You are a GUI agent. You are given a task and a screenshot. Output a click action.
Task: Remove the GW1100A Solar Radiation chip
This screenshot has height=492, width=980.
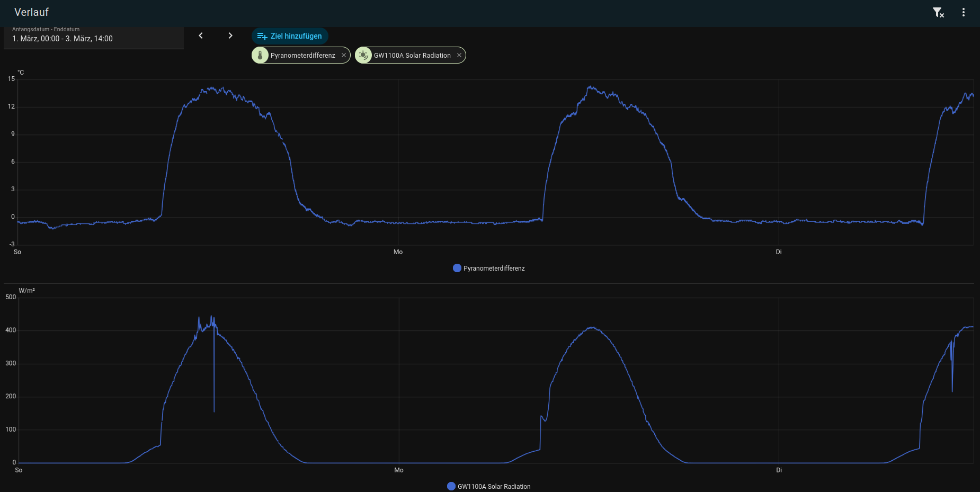tap(459, 55)
